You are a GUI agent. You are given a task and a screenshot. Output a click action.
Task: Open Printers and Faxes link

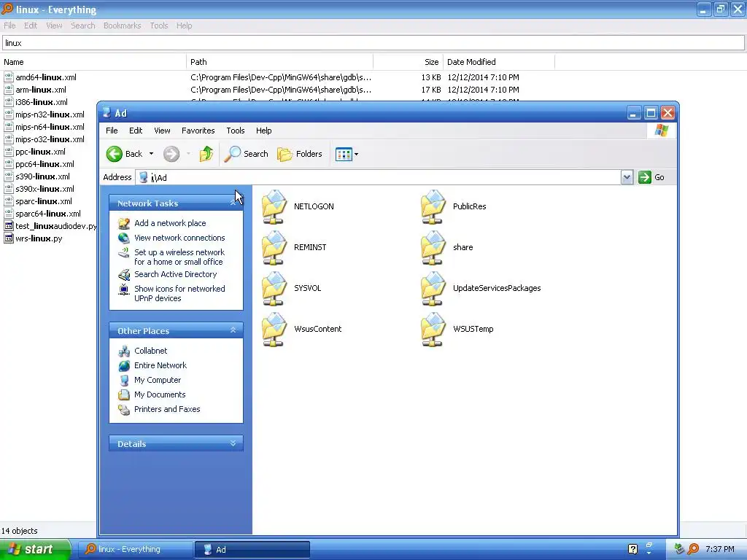coord(167,409)
